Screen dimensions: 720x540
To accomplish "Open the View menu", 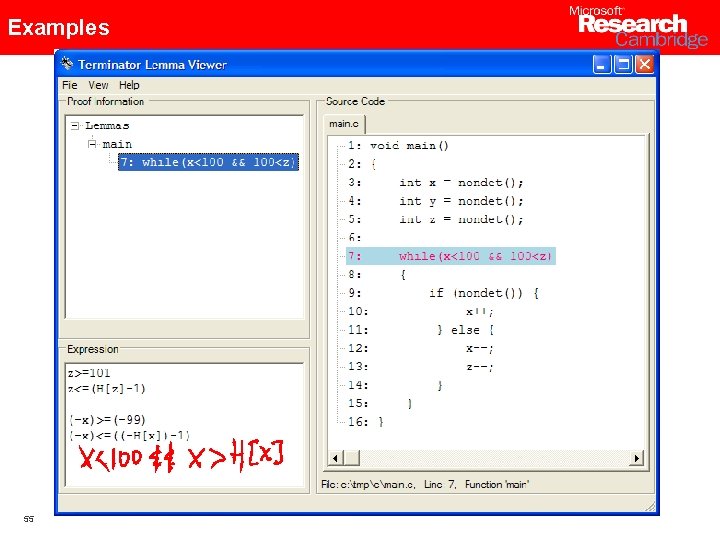I will [98, 85].
